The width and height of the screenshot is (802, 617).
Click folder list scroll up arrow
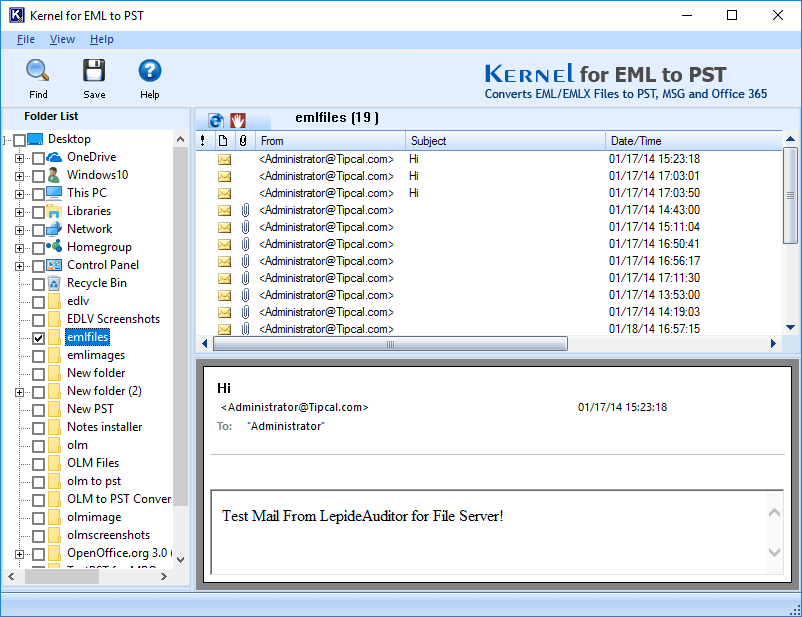pyautogui.click(x=180, y=139)
